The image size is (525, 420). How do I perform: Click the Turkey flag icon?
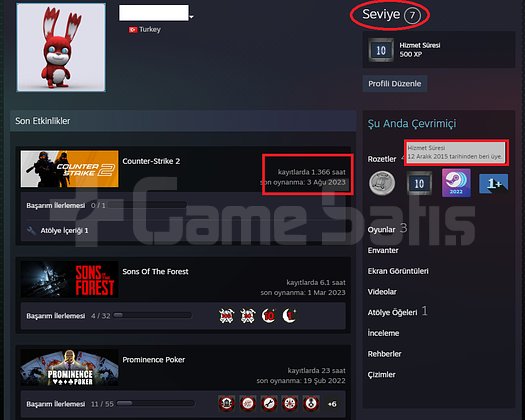(133, 30)
